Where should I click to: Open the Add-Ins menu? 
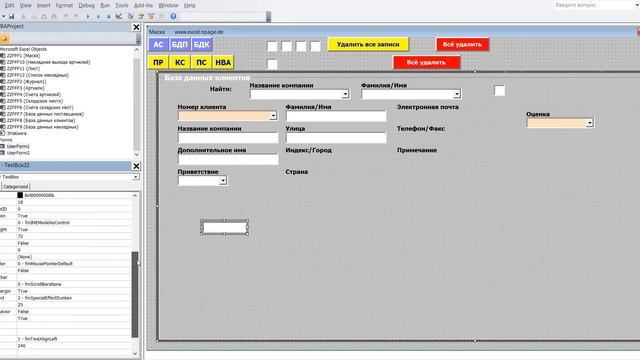tap(143, 5)
